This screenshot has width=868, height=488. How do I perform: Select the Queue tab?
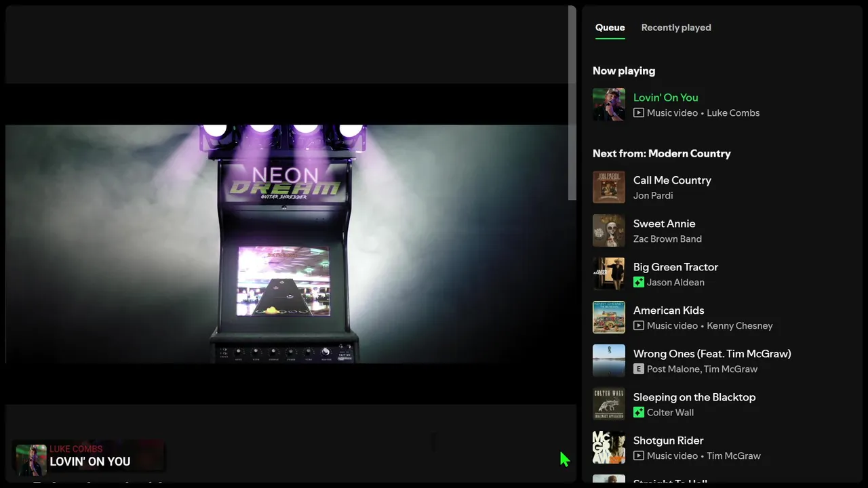pyautogui.click(x=610, y=28)
